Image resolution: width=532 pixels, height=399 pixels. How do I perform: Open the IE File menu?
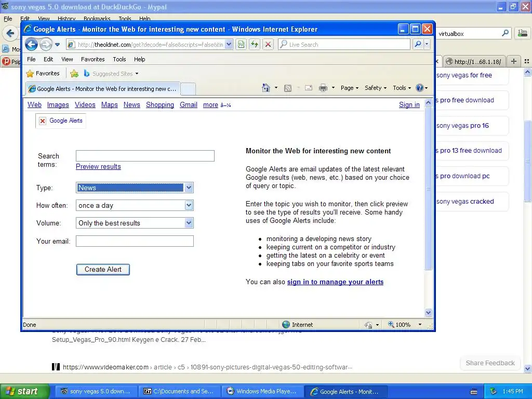(x=31, y=59)
